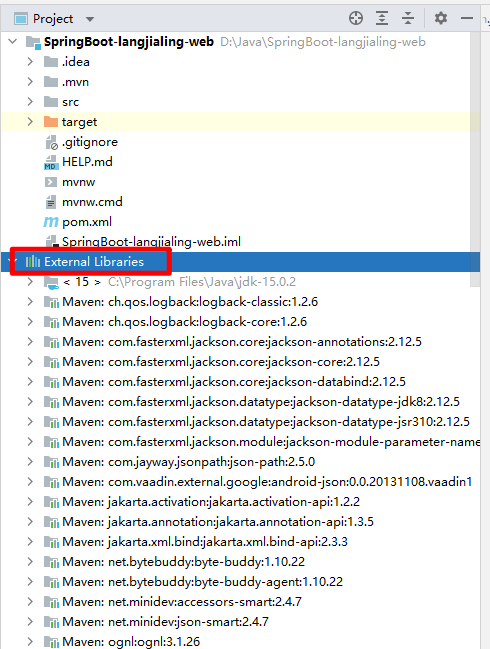Hide the Project tool window with the minus icon

[x=467, y=18]
